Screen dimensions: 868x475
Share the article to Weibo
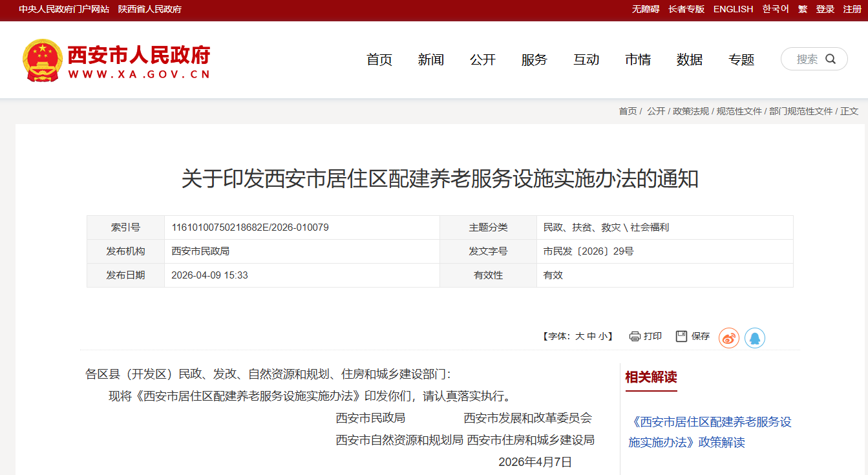[728, 338]
